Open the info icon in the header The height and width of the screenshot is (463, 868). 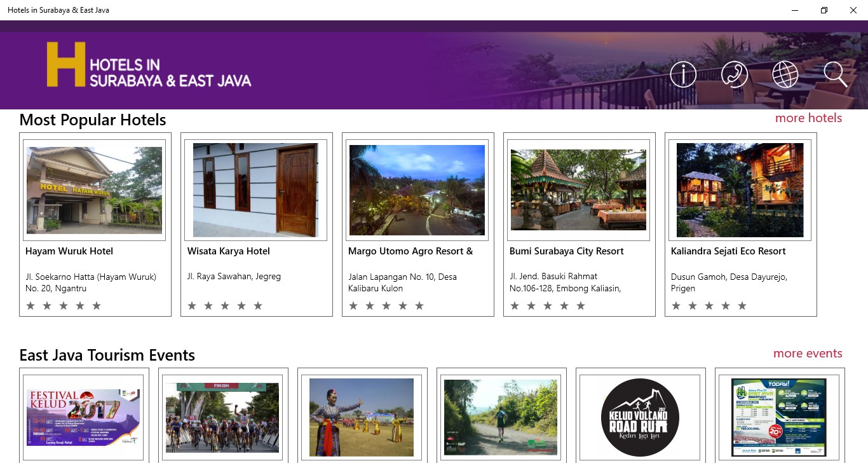coord(683,74)
